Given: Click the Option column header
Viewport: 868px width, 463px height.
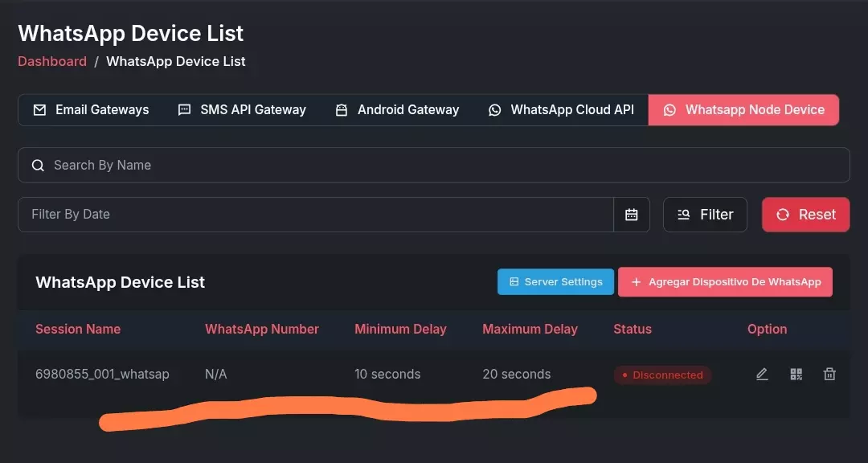Looking at the screenshot, I should (767, 329).
